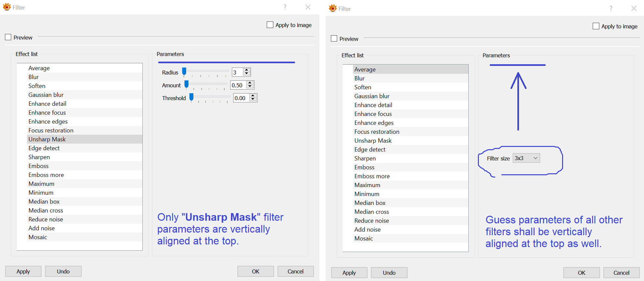Increase Threshold with the up spinner arrow
The image size is (644, 281).
253,96
